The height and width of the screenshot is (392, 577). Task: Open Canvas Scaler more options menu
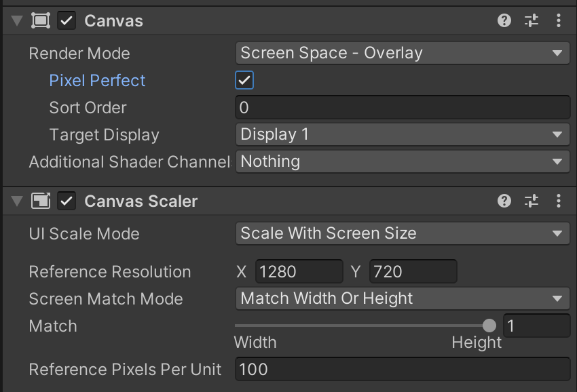(559, 201)
